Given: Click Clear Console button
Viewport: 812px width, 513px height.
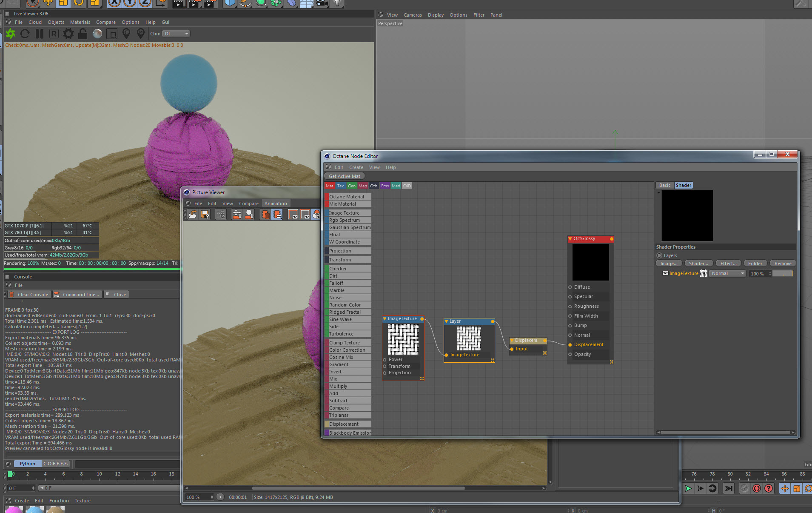Looking at the screenshot, I should pos(29,295).
